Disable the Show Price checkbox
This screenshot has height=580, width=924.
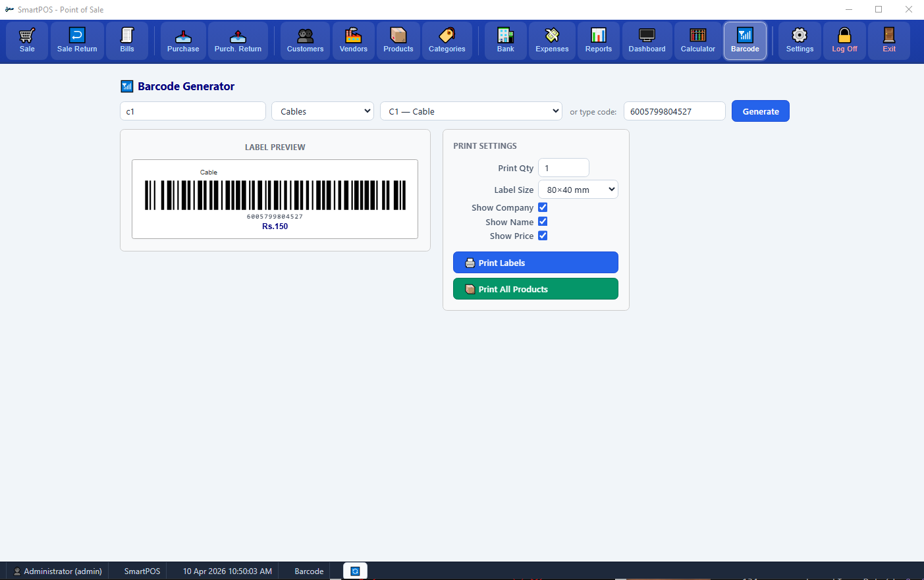543,236
